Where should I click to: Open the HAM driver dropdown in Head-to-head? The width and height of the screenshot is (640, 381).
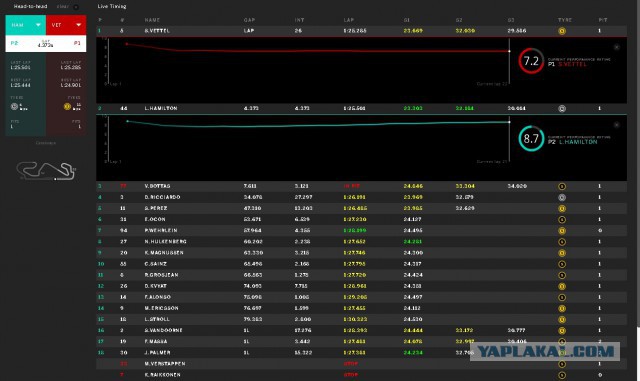[25, 25]
